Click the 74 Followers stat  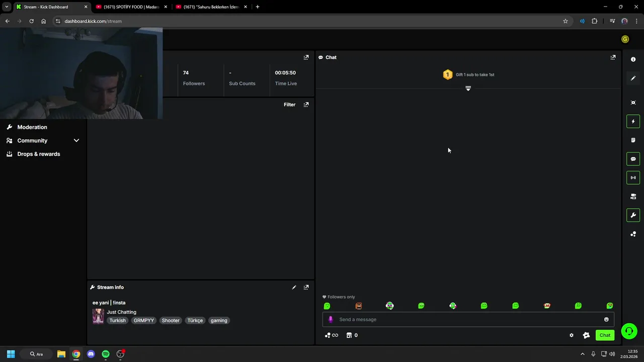pyautogui.click(x=194, y=78)
